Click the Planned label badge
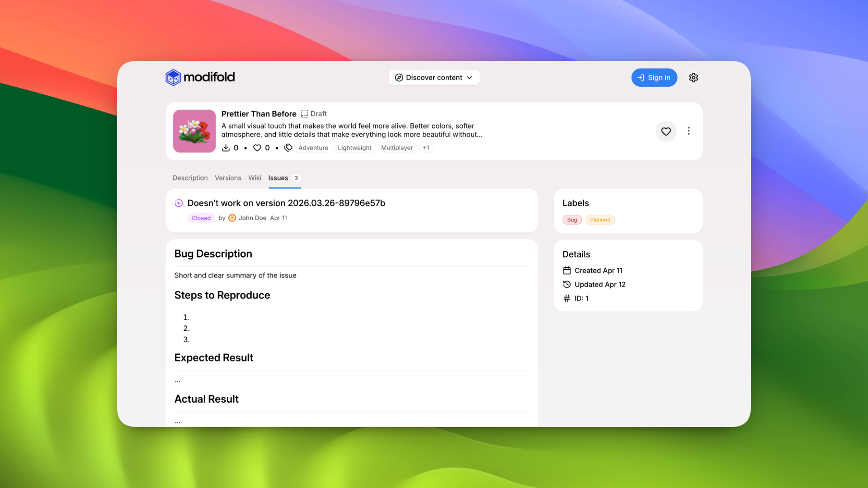Viewport: 868px width, 488px height. tap(600, 220)
